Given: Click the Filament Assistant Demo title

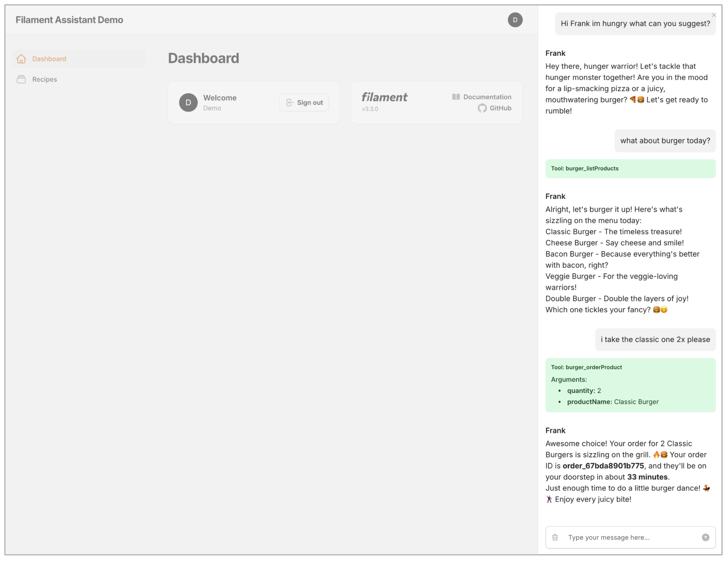Looking at the screenshot, I should click(x=69, y=20).
